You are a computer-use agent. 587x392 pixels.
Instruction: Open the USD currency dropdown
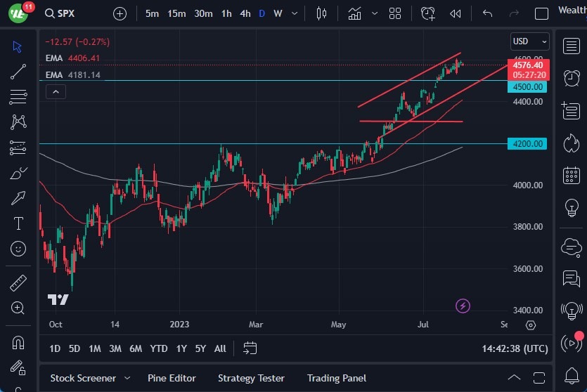tap(529, 41)
